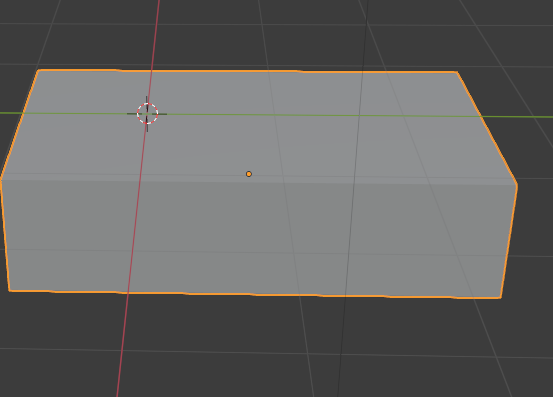Click the back-right top corner of the box
Image resolution: width=553 pixels, height=397 pixels.
pos(457,72)
